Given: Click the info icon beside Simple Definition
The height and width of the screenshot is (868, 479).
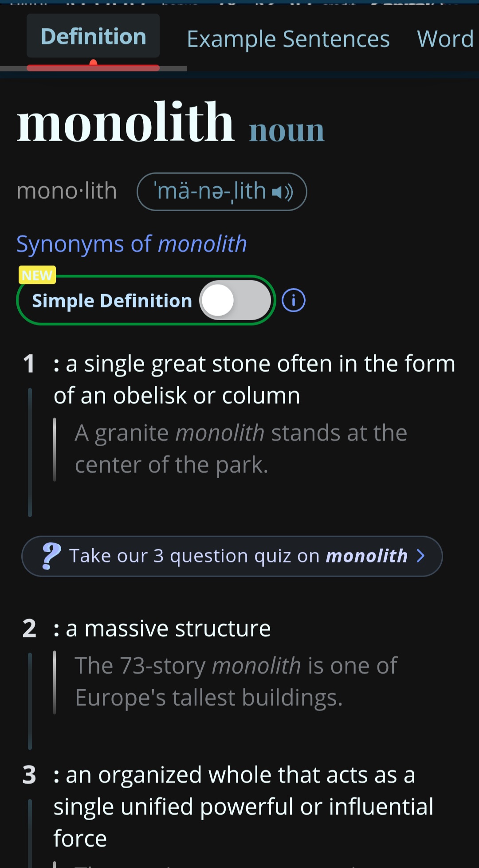Looking at the screenshot, I should click(294, 300).
